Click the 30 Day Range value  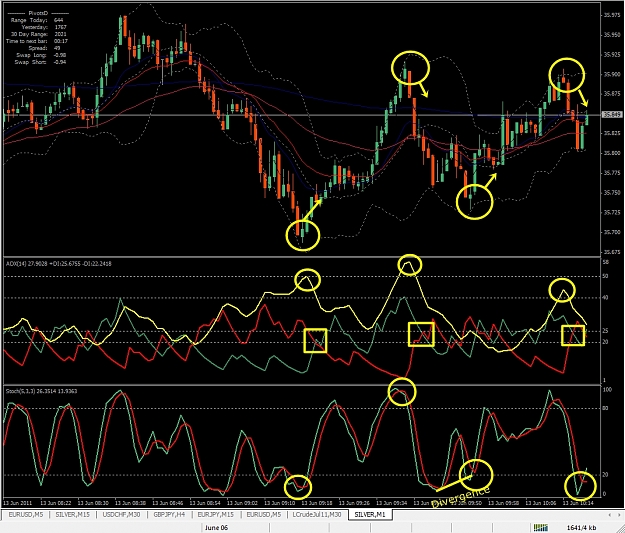pos(60,34)
